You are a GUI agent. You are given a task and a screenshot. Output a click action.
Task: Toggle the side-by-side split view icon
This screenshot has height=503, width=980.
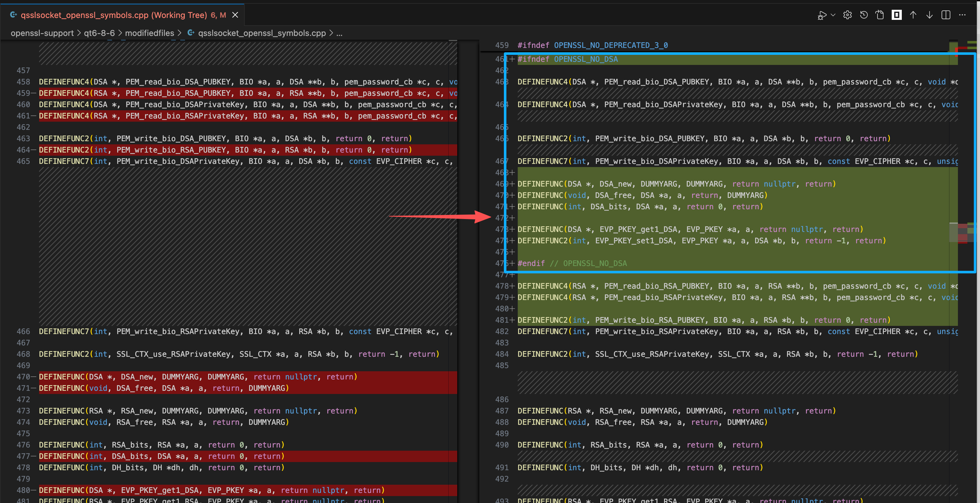click(946, 15)
